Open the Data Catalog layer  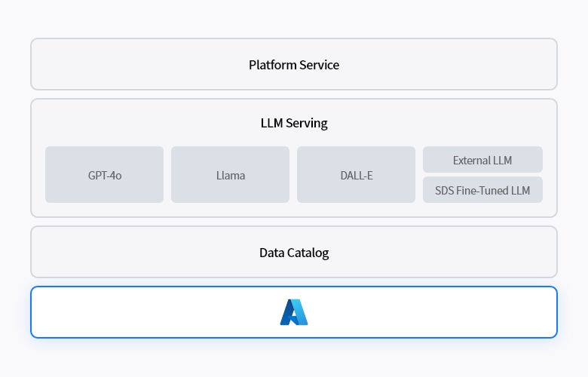(294, 252)
